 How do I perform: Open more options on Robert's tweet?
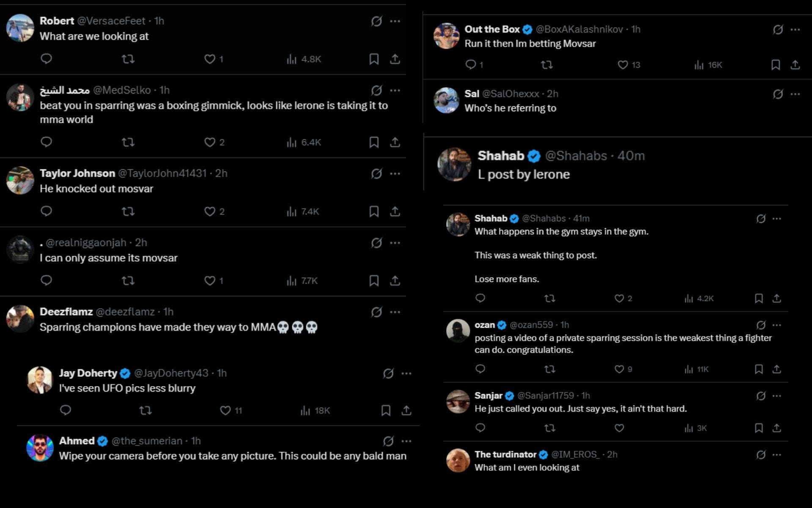click(x=396, y=21)
